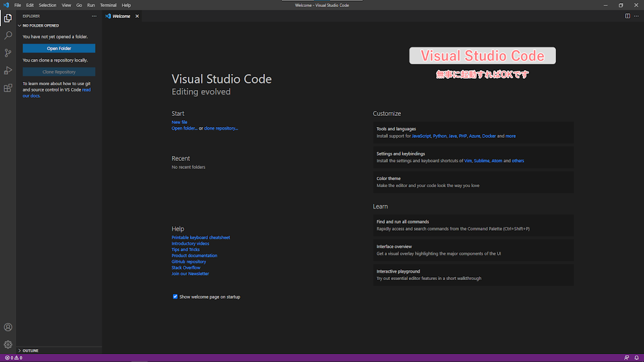
Task: Click the New file link
Action: point(179,122)
